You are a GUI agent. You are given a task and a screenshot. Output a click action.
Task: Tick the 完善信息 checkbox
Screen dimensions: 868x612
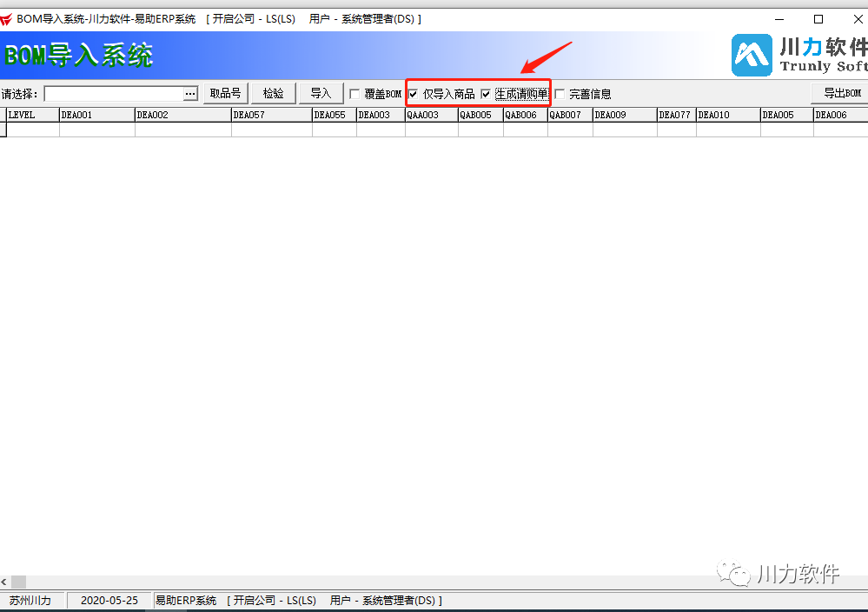point(560,94)
